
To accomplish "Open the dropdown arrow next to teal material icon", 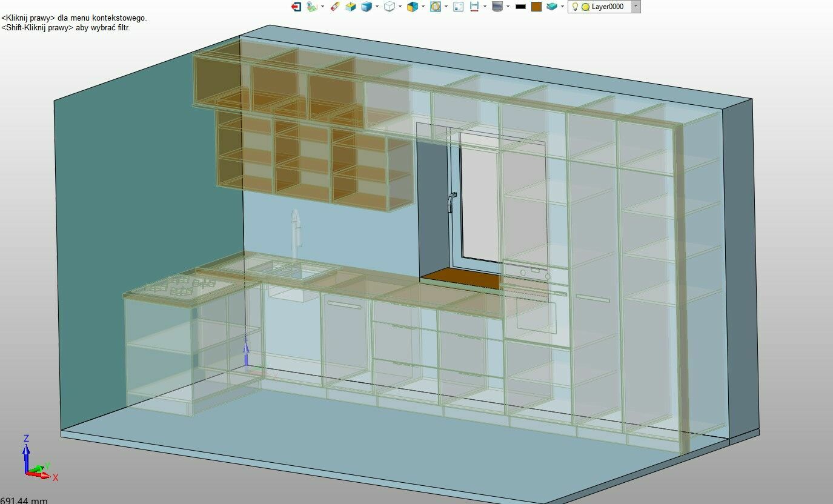I will 562,7.
